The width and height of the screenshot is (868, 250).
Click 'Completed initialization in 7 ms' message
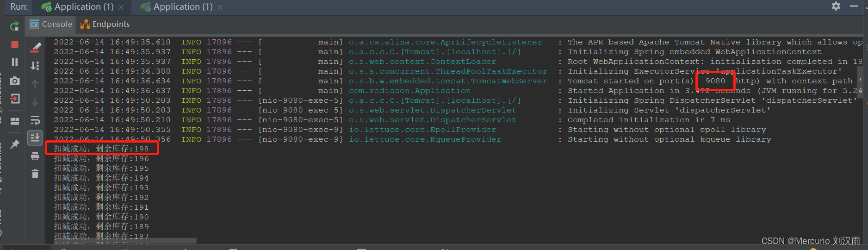click(649, 120)
